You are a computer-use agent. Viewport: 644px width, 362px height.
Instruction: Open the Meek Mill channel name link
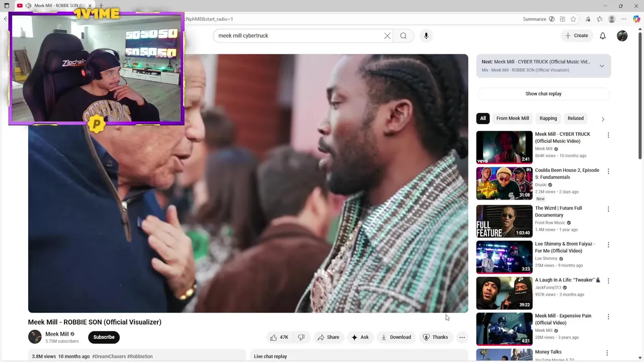click(57, 334)
